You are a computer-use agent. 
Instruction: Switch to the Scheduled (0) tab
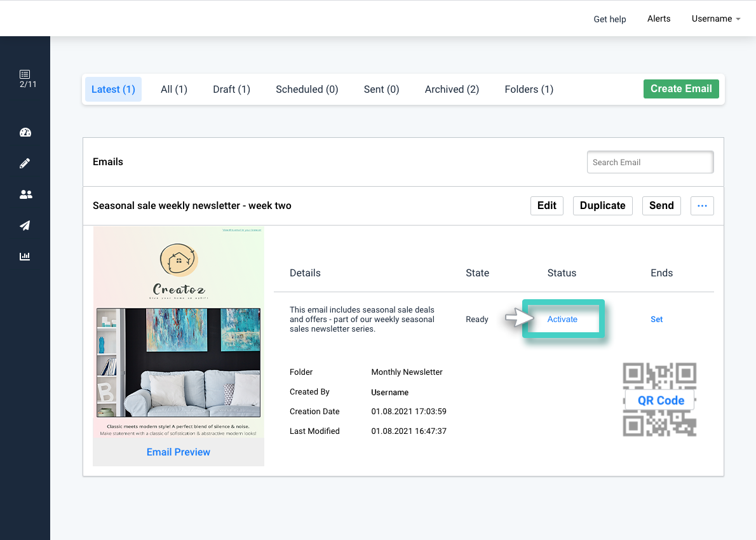point(307,89)
